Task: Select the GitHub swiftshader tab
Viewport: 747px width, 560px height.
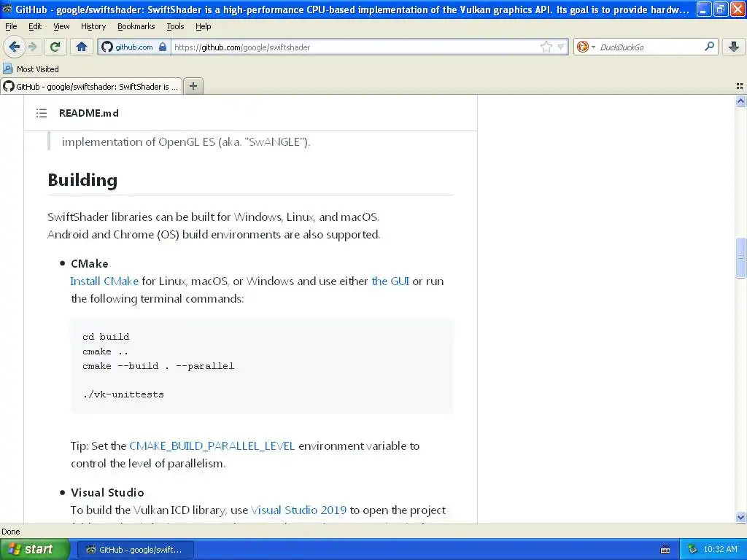Action: tap(91, 86)
